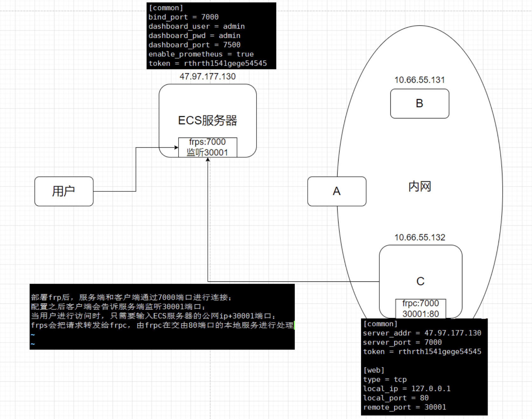This screenshot has height=419, width=532.
Task: Click the ECS服务器 shape label
Action: tap(207, 120)
